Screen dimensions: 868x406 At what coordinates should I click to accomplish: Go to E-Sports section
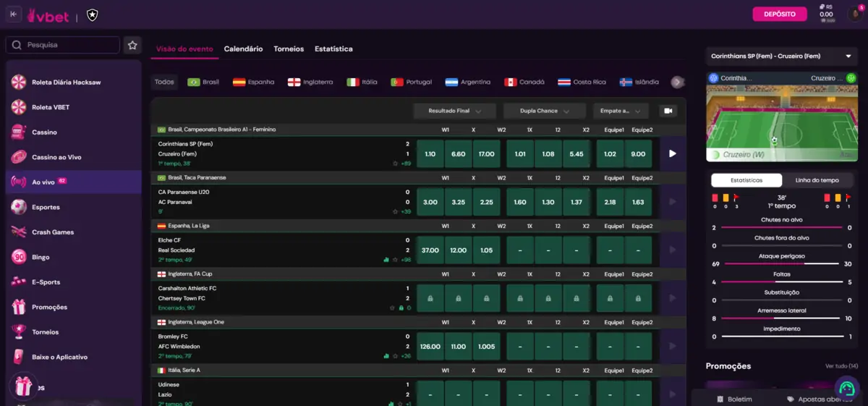coord(72,282)
